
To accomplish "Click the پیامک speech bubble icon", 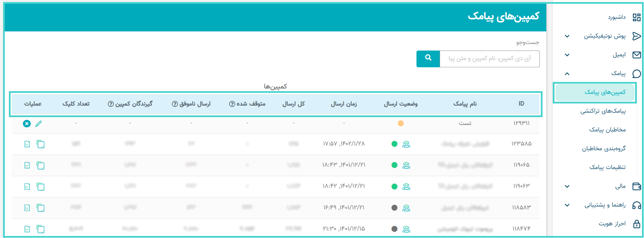I will click(x=636, y=73).
